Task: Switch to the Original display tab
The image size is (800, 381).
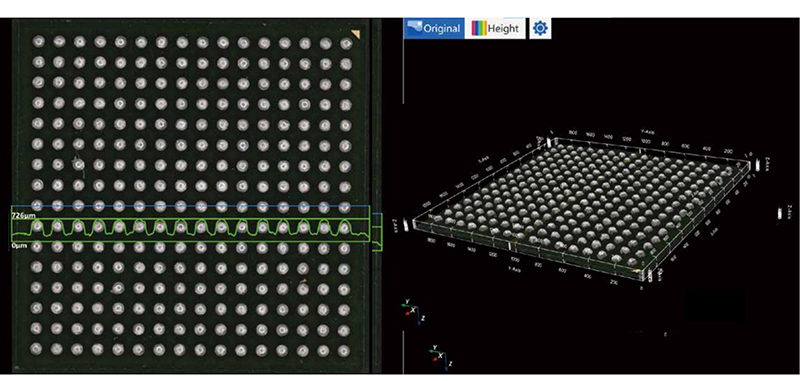Action: click(x=434, y=29)
